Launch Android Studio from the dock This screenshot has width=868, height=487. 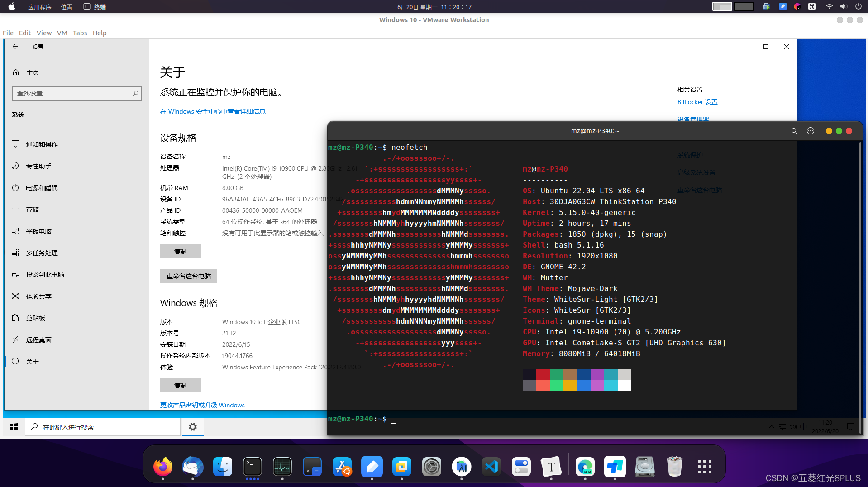[x=462, y=466]
